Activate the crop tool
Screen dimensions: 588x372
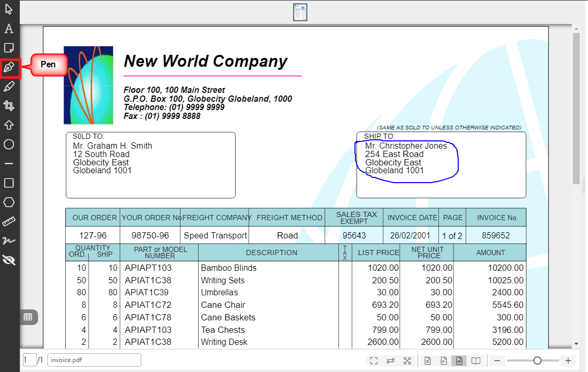[x=9, y=106]
